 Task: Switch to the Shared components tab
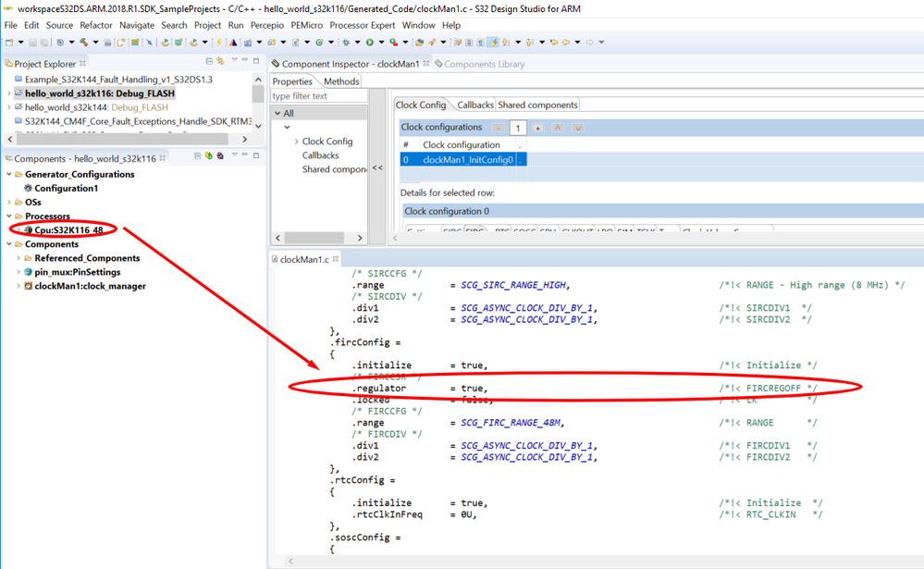coord(537,105)
